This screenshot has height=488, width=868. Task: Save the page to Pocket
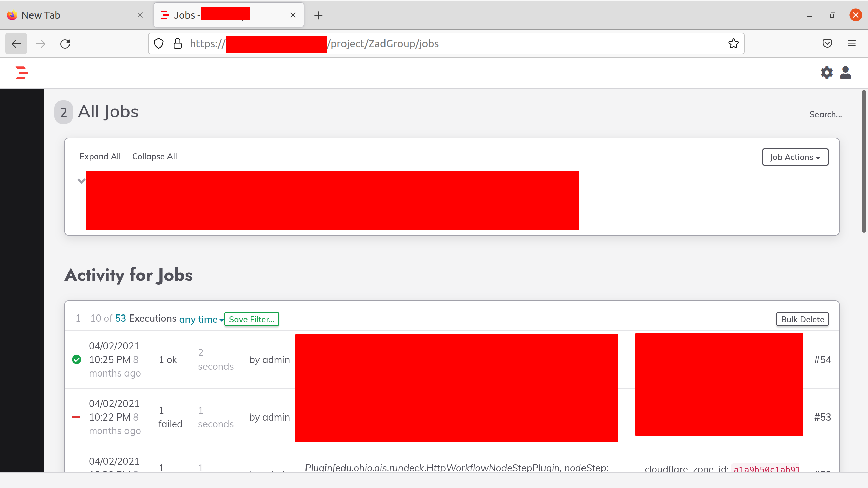pyautogui.click(x=827, y=43)
